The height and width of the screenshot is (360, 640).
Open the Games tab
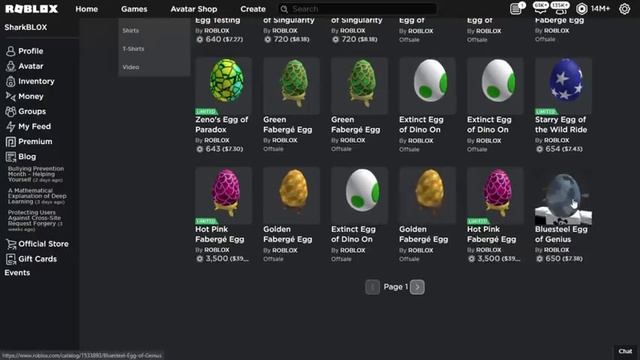pyautogui.click(x=134, y=9)
